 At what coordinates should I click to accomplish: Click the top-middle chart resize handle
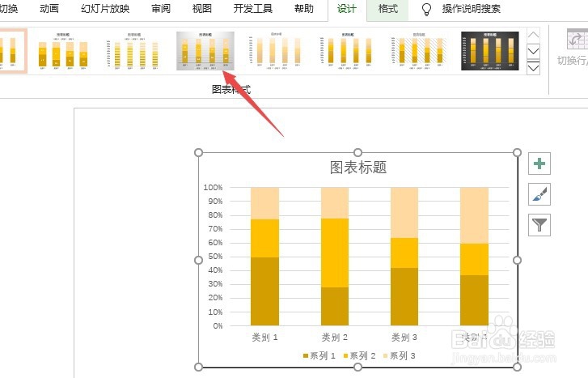click(357, 152)
